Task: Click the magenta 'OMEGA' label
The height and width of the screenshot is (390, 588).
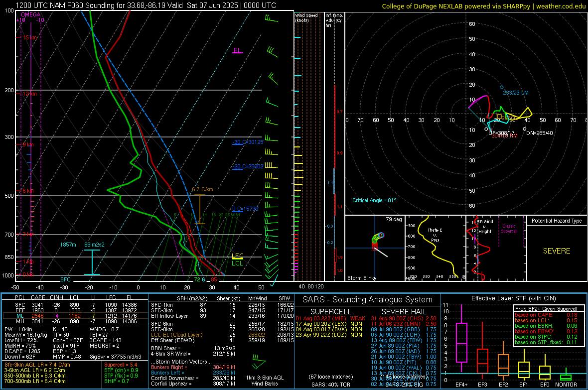Action: tap(31, 14)
